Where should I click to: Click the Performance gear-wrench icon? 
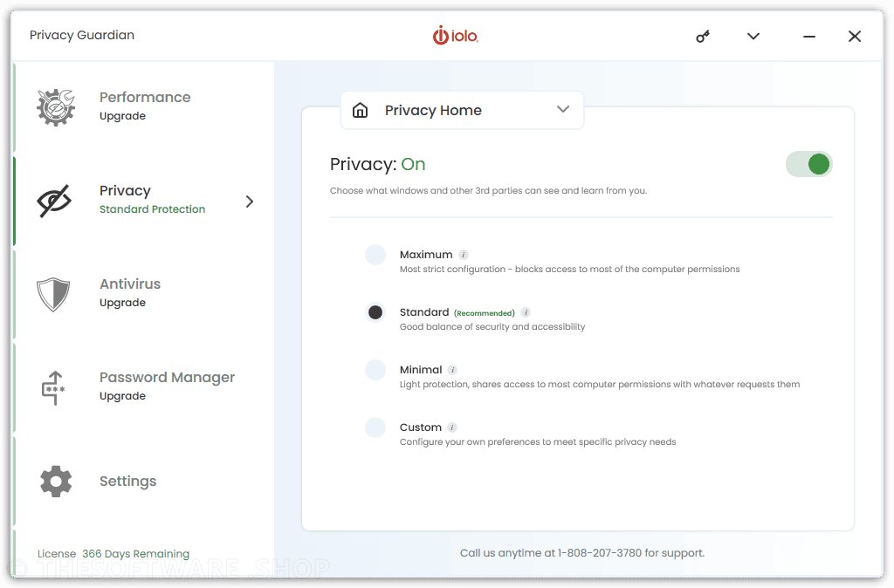pyautogui.click(x=55, y=107)
